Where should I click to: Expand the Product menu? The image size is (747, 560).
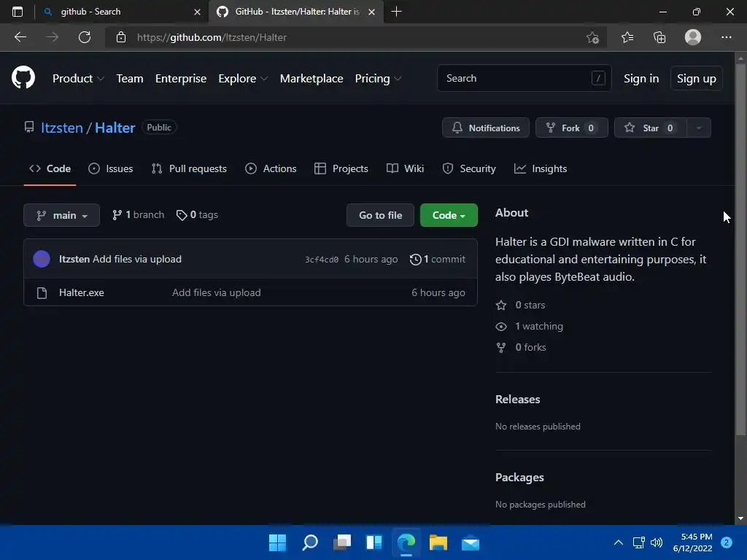point(78,79)
